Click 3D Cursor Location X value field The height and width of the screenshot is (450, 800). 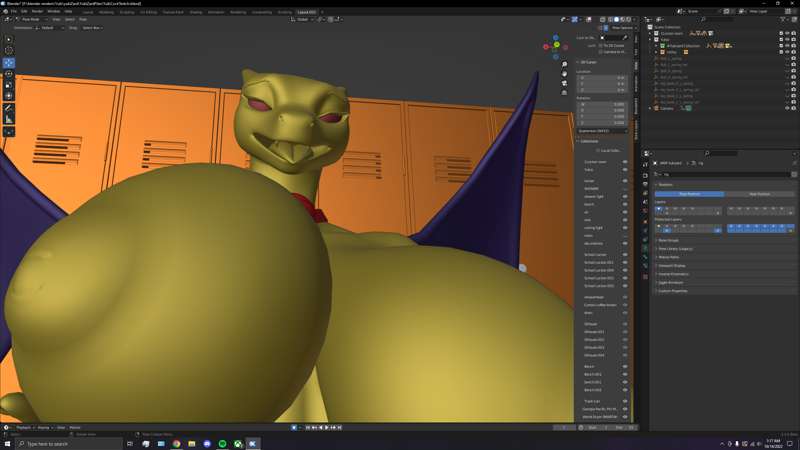602,78
